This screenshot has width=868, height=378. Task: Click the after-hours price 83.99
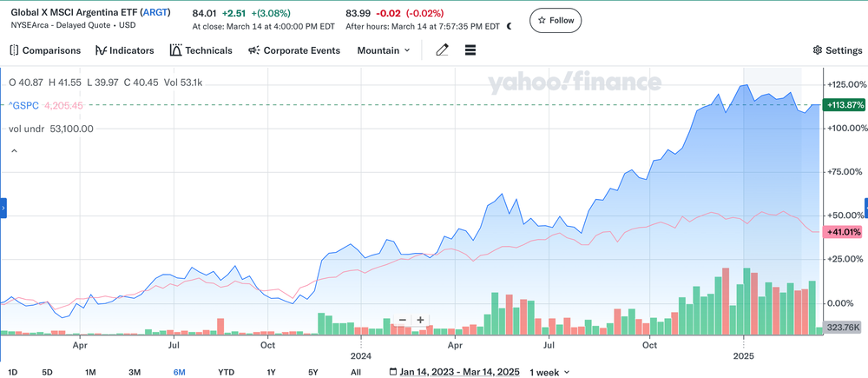coord(357,13)
